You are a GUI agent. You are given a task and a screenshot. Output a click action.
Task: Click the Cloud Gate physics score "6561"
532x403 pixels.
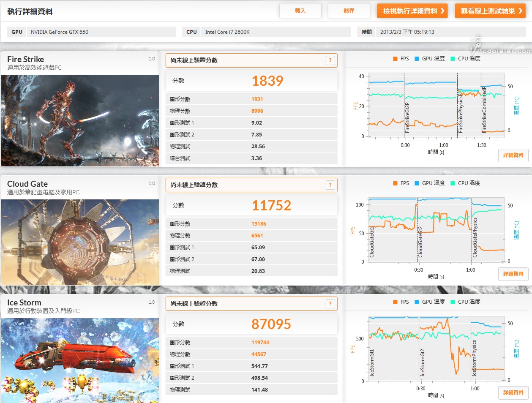pos(257,236)
